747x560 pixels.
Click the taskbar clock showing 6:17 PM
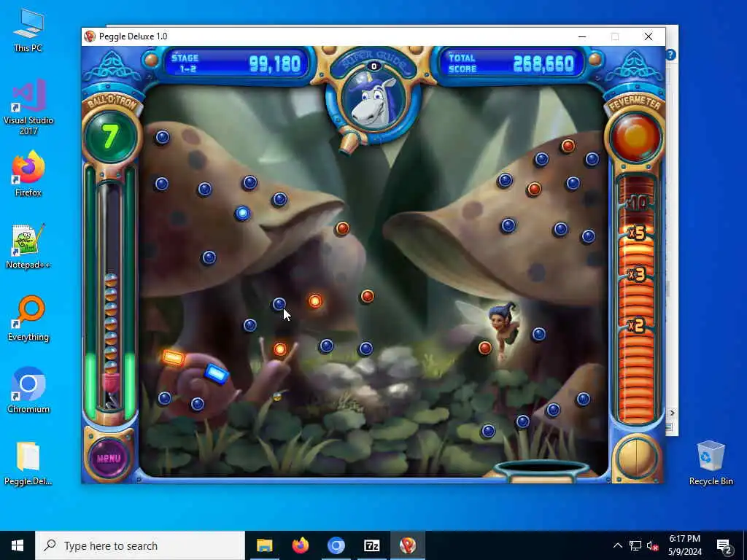[x=684, y=545]
